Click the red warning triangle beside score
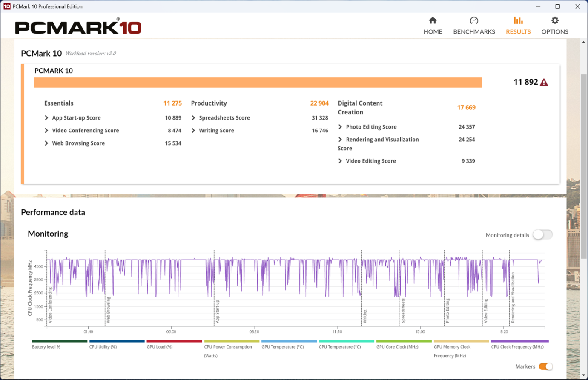The image size is (588, 380). (544, 83)
